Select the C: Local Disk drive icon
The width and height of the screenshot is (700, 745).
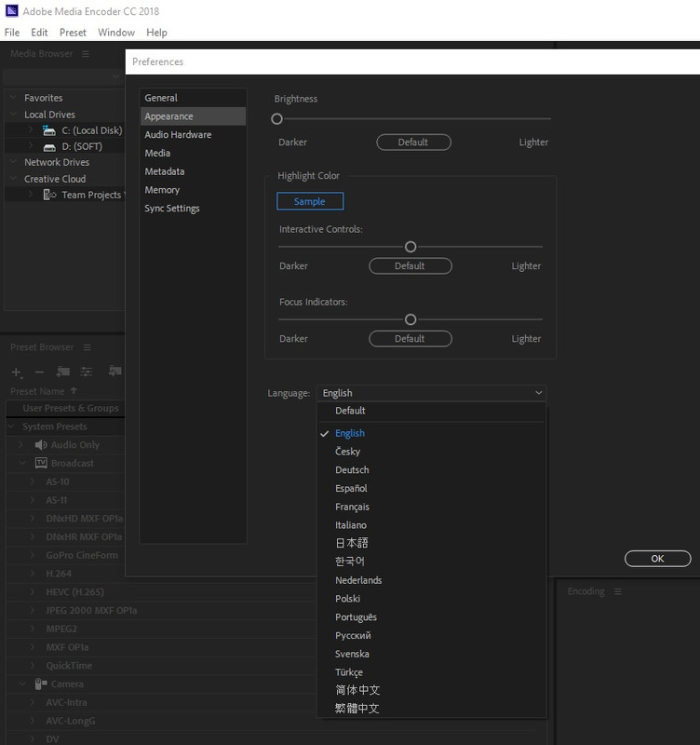point(49,130)
